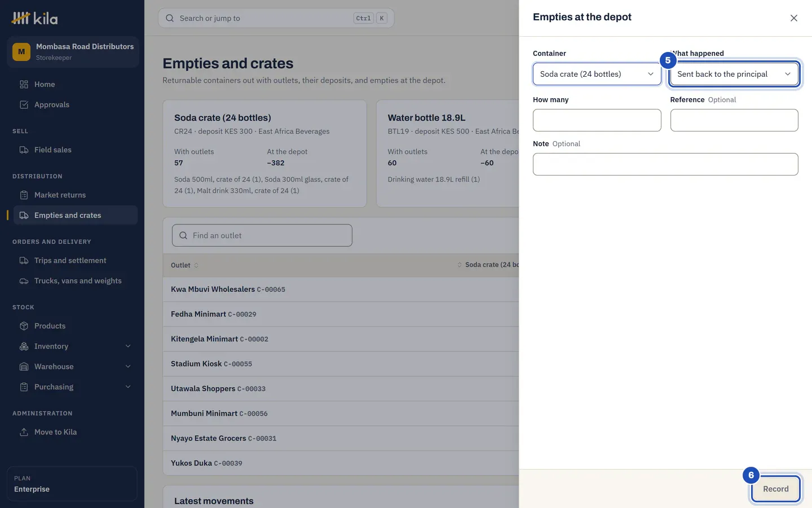The height and width of the screenshot is (508, 812).
Task: Click the Warehouse icon
Action: 24,366
